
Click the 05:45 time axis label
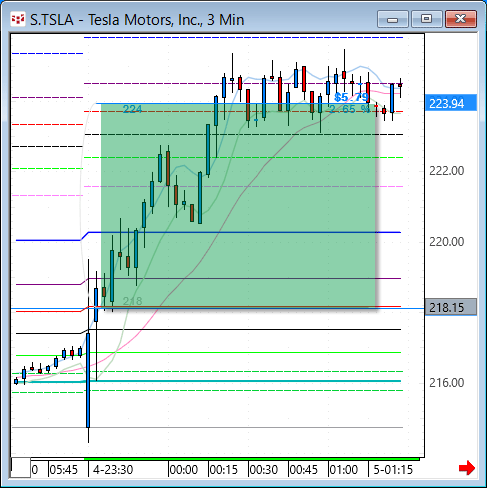[x=63, y=470]
